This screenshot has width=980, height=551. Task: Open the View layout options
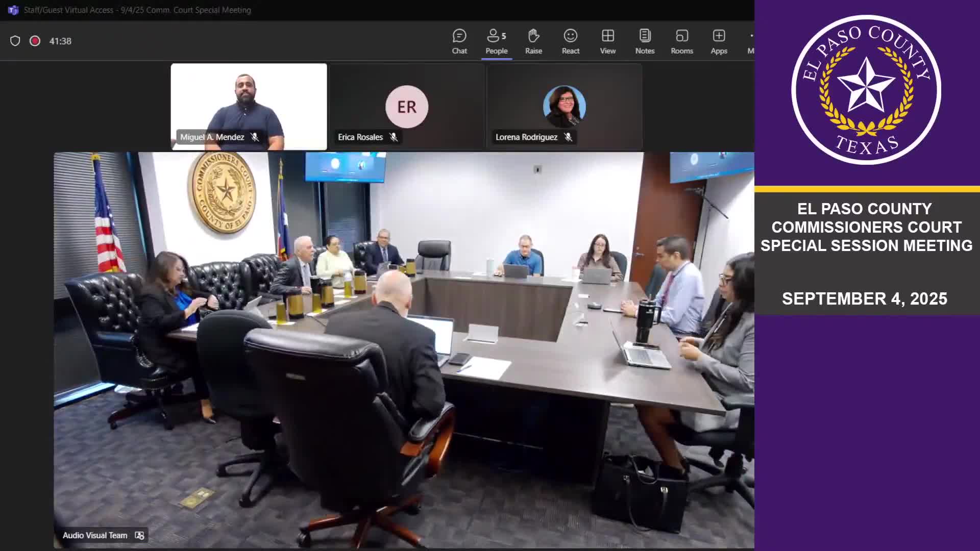coord(607,41)
